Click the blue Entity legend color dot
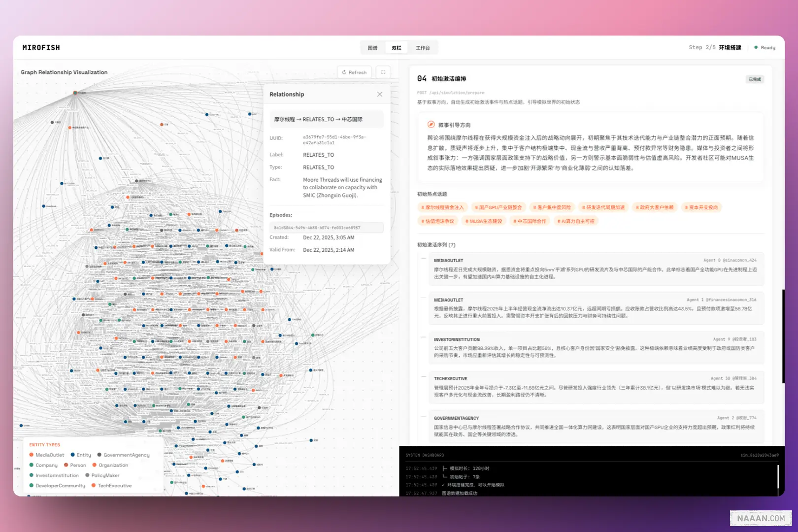798x532 pixels. (x=73, y=455)
